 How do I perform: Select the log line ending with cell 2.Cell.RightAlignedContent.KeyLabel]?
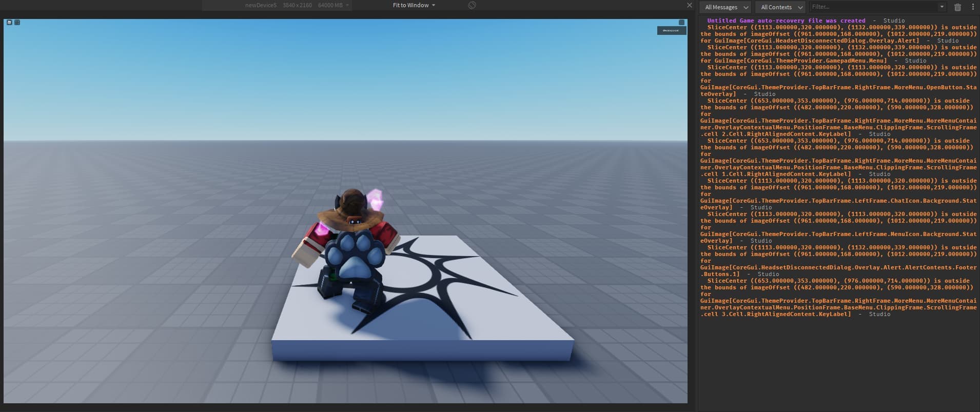pyautogui.click(x=838, y=117)
